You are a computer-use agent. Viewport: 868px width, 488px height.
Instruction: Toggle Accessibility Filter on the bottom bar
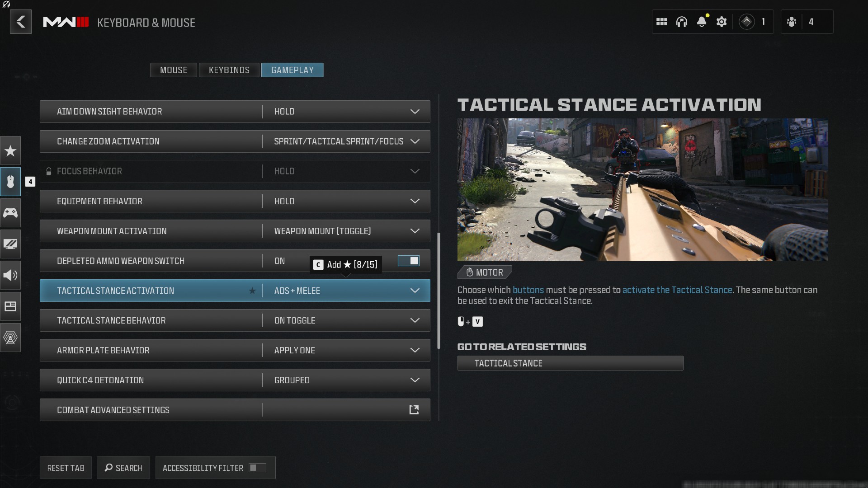(x=258, y=467)
